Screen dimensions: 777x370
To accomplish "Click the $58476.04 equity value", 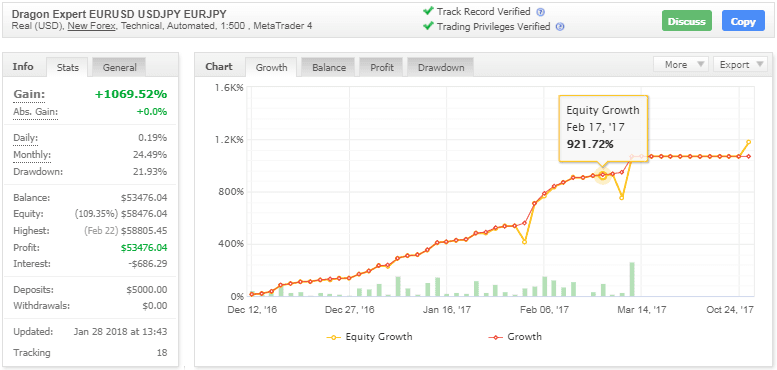I will pos(144,214).
